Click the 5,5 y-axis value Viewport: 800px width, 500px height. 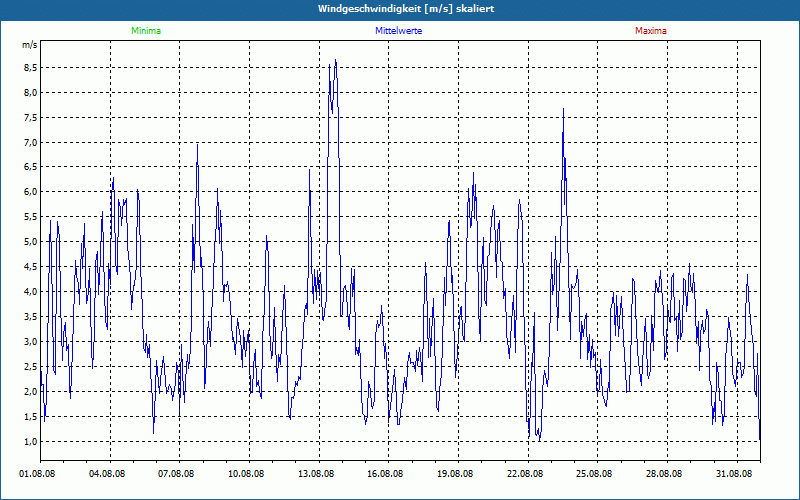coord(31,217)
